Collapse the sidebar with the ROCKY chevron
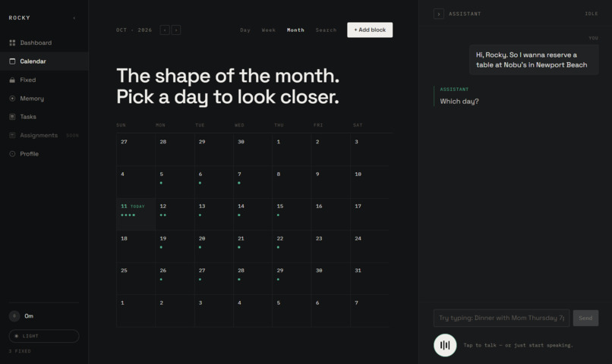The width and height of the screenshot is (612, 364). pos(74,18)
